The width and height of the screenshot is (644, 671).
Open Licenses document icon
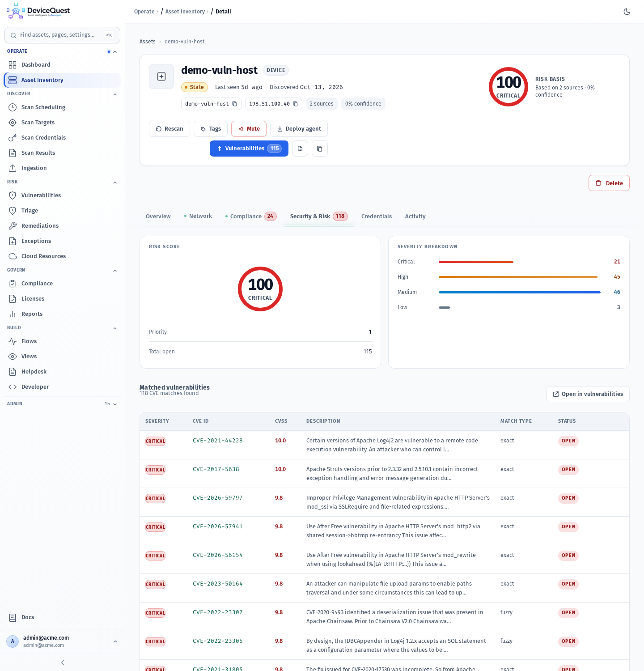pos(13,299)
